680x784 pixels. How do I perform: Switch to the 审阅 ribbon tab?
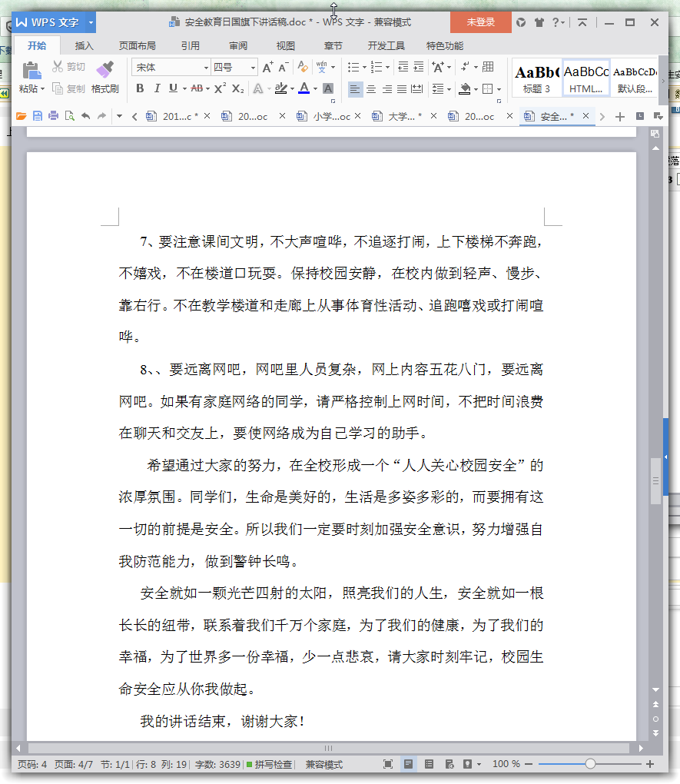(x=238, y=46)
